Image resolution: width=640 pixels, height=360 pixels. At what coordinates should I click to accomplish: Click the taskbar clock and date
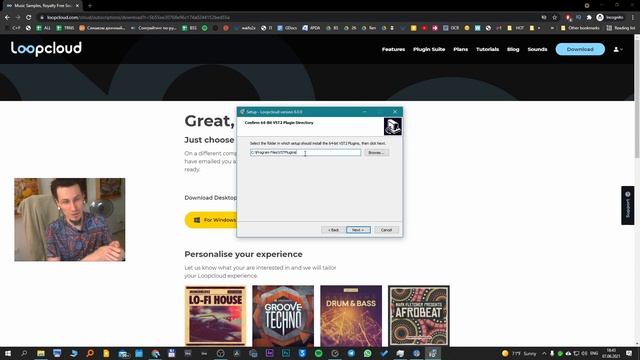611,353
